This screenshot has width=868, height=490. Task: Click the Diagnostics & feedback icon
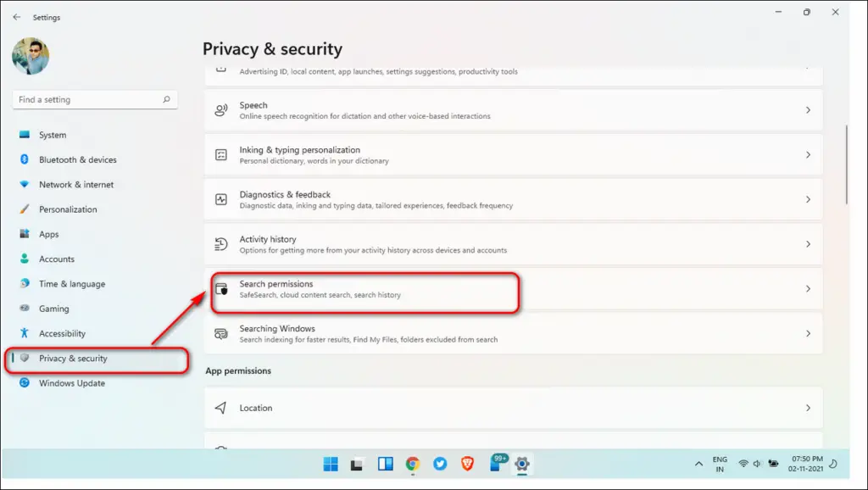[221, 199]
